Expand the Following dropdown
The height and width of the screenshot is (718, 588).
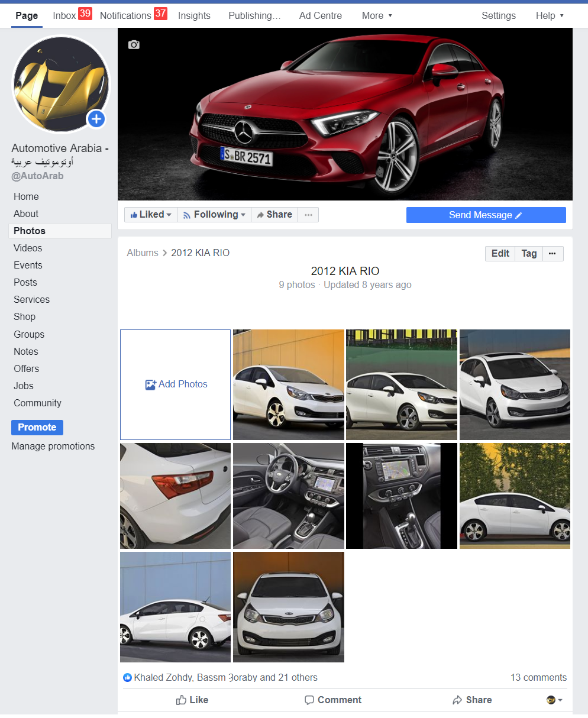coord(214,215)
